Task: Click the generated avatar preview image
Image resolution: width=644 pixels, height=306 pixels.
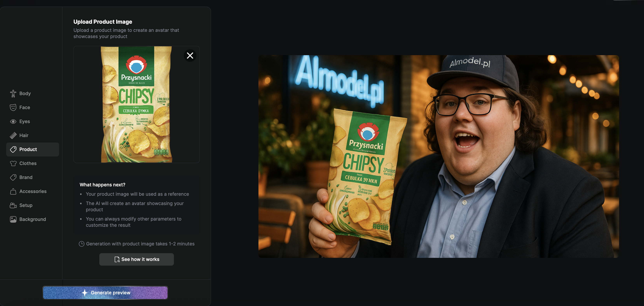Action: click(439, 156)
